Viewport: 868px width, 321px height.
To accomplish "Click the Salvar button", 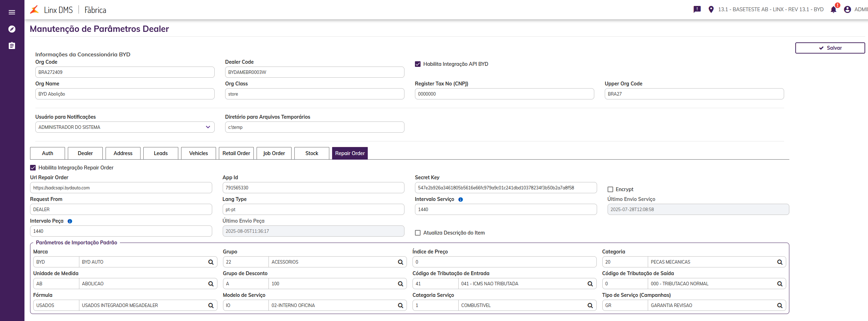I will click(x=830, y=48).
